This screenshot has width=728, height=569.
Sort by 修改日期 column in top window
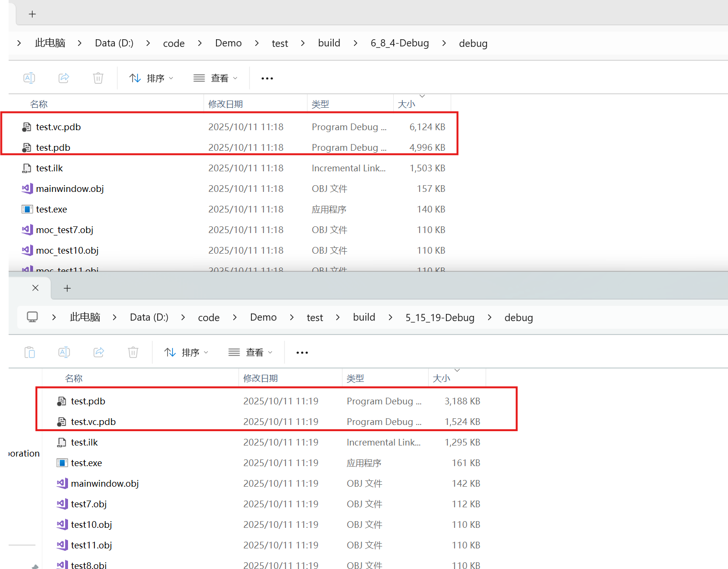click(x=226, y=104)
